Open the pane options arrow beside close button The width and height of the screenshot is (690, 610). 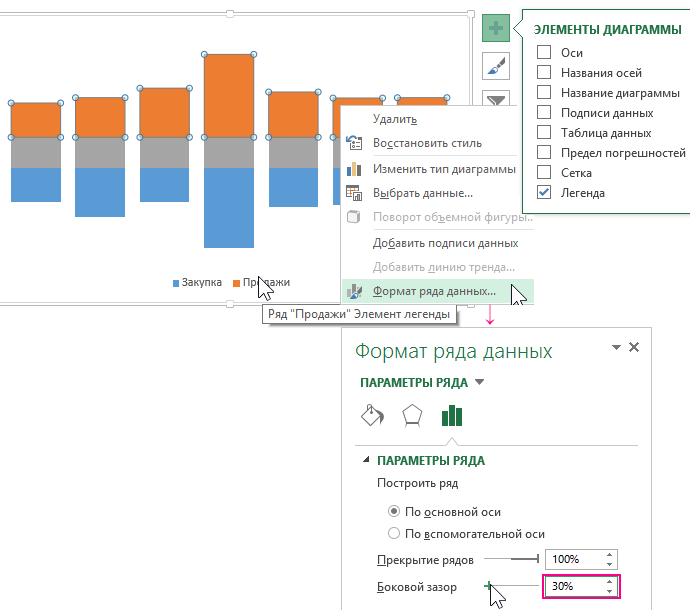(x=615, y=348)
